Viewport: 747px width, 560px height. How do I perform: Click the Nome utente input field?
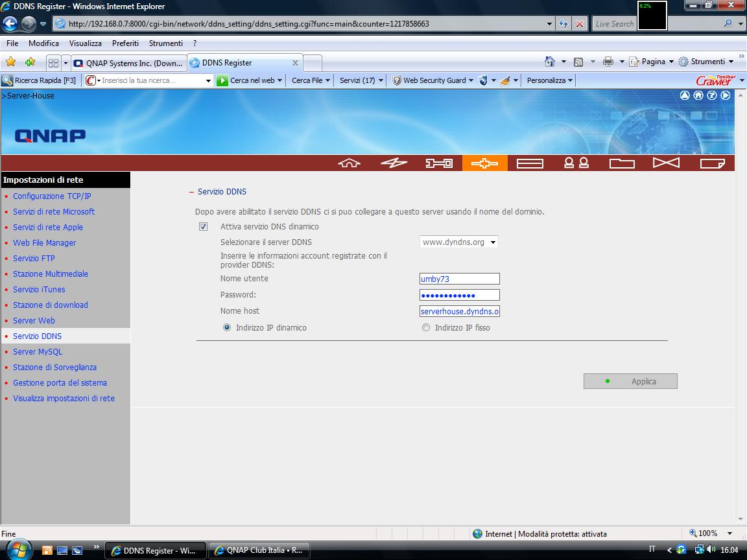tap(459, 279)
